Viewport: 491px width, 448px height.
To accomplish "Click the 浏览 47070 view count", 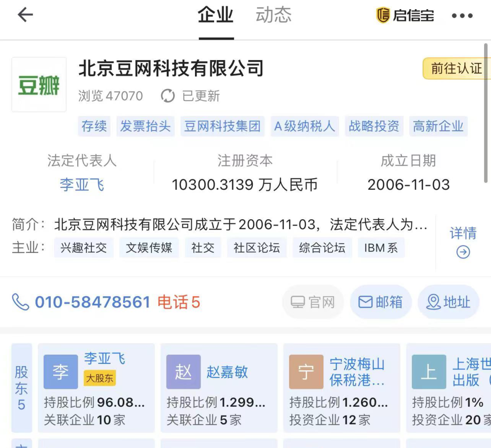I will point(110,96).
